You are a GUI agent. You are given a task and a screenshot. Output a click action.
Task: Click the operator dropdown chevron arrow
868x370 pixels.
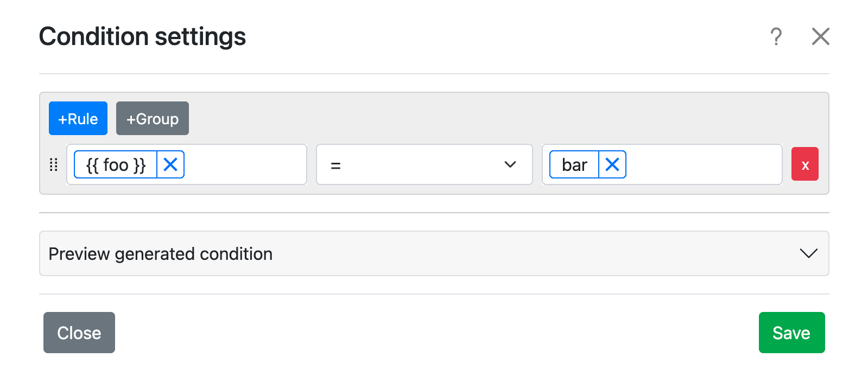(510, 164)
